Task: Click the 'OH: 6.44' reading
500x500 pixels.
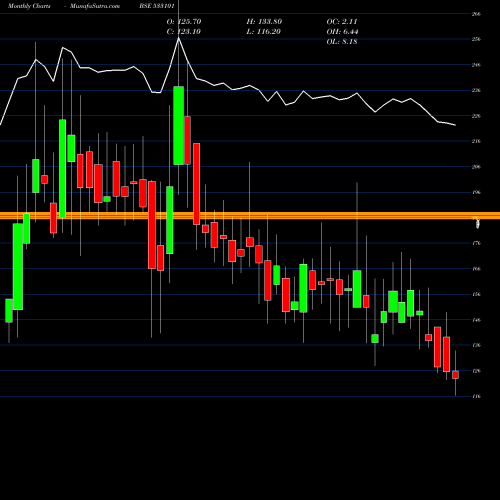Action: 342,32
